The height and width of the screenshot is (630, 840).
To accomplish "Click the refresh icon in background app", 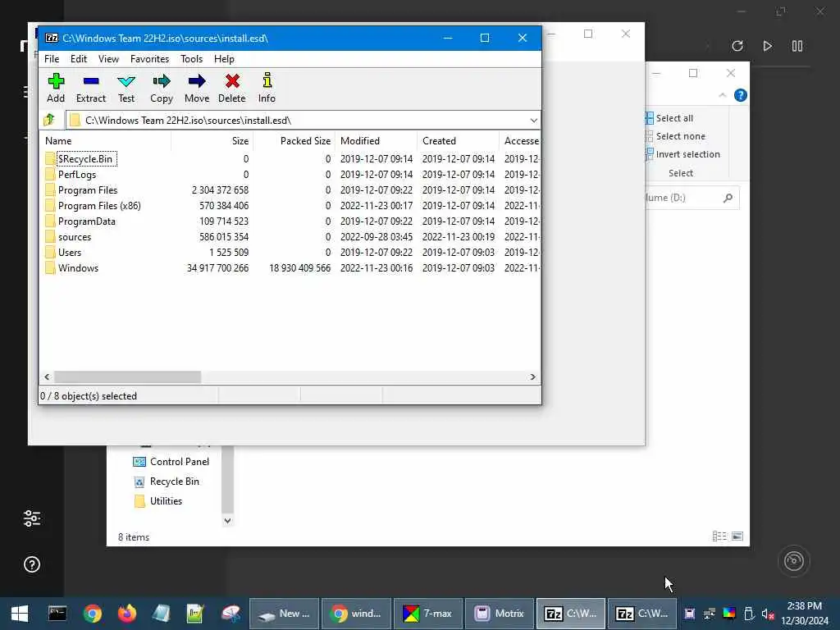I will coord(737,46).
